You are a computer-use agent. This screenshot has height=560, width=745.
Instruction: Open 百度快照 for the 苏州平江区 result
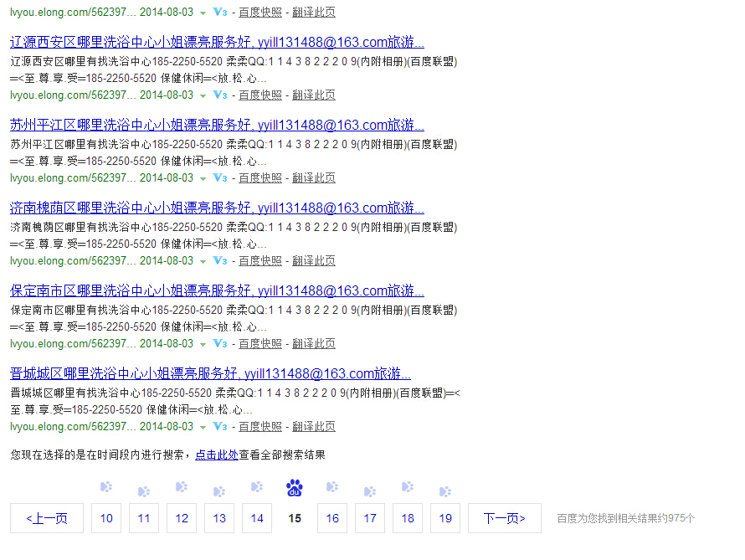click(260, 178)
